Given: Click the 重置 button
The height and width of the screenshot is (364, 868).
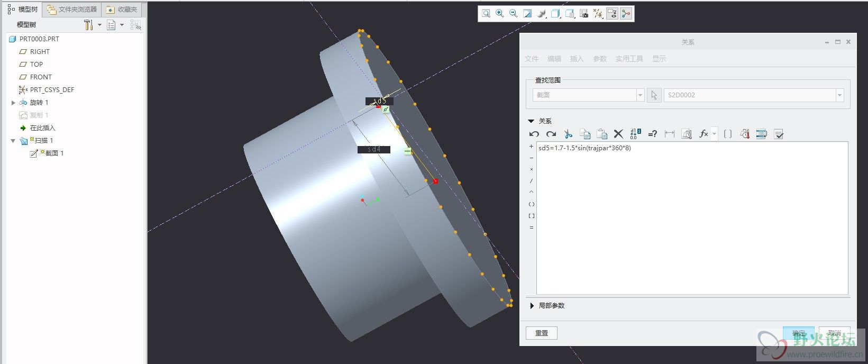Looking at the screenshot, I should pos(542,333).
